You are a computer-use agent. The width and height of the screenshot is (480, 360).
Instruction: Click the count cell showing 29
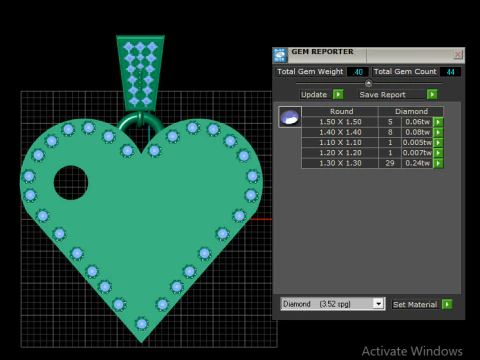pyautogui.click(x=390, y=163)
